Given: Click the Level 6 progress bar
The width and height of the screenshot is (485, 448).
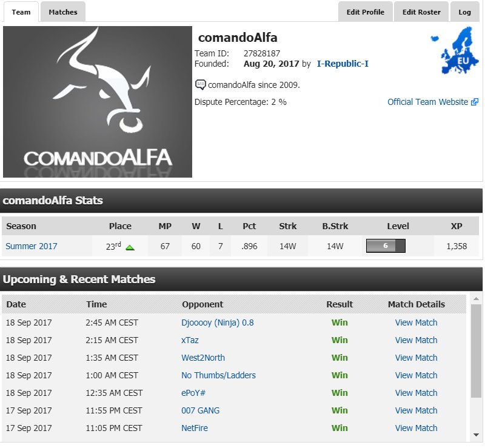Looking at the screenshot, I should [386, 246].
